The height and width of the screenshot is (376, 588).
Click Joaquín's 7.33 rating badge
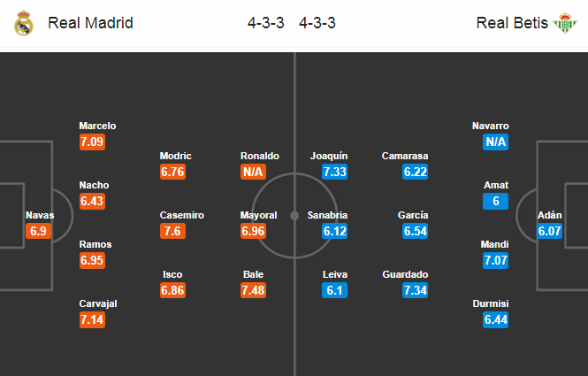coord(334,172)
